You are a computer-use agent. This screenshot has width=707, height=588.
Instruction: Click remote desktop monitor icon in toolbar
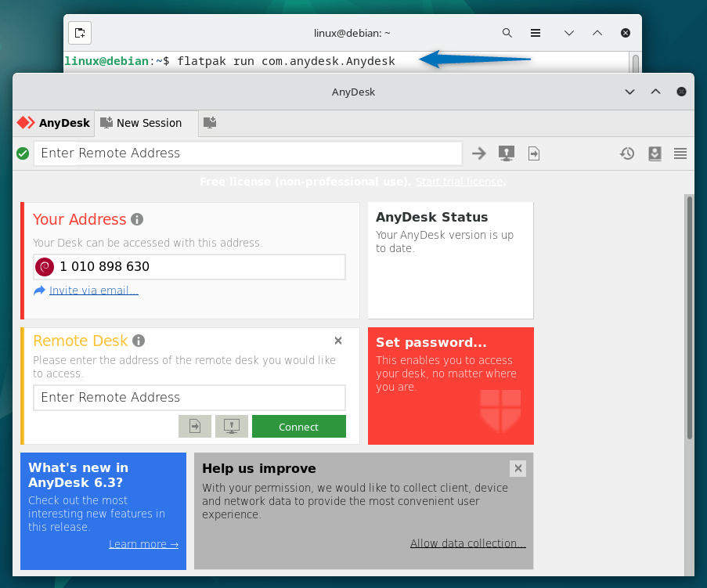click(x=507, y=153)
